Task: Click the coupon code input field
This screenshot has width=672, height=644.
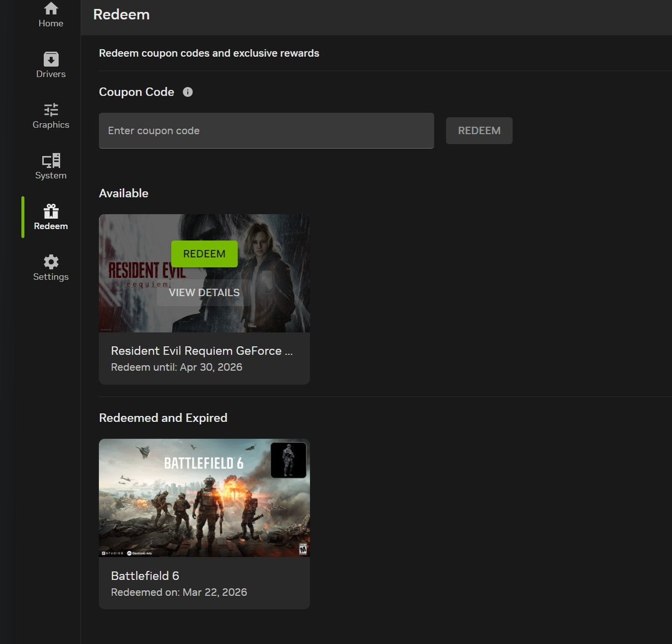Action: click(266, 131)
